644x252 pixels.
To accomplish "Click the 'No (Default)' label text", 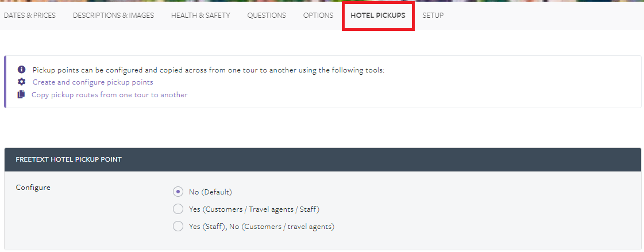I will 210,192.
